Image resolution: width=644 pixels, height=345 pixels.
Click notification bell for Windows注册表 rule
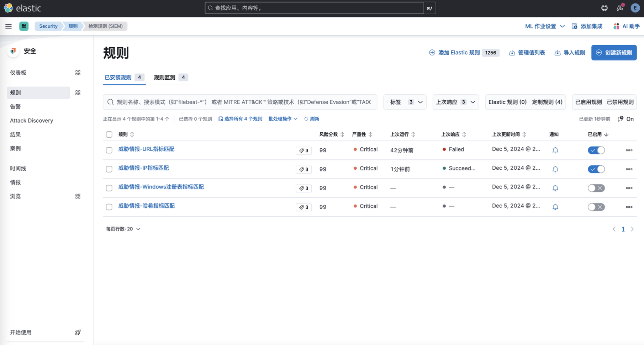click(x=555, y=188)
